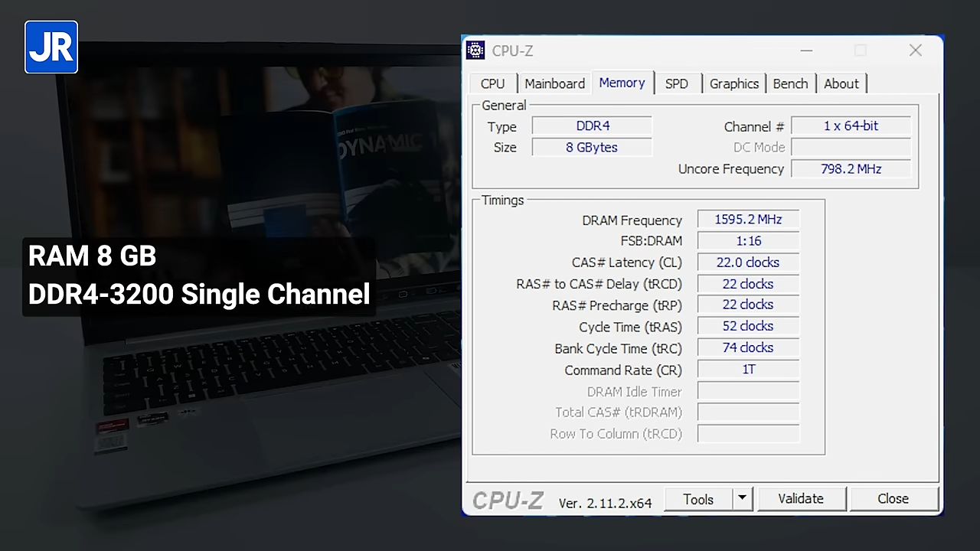Close CPU-Z using the title bar X
980x551 pixels.
click(x=915, y=51)
